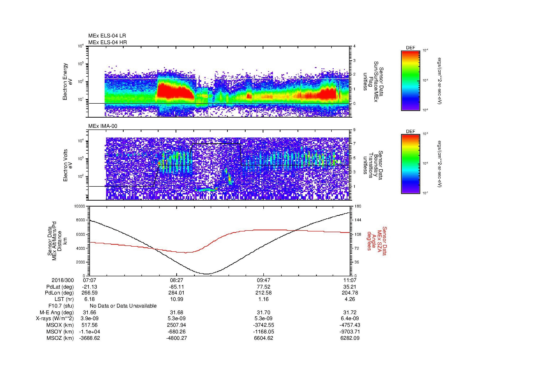Click the X-rays value '6.4e-09'

pos(350,318)
